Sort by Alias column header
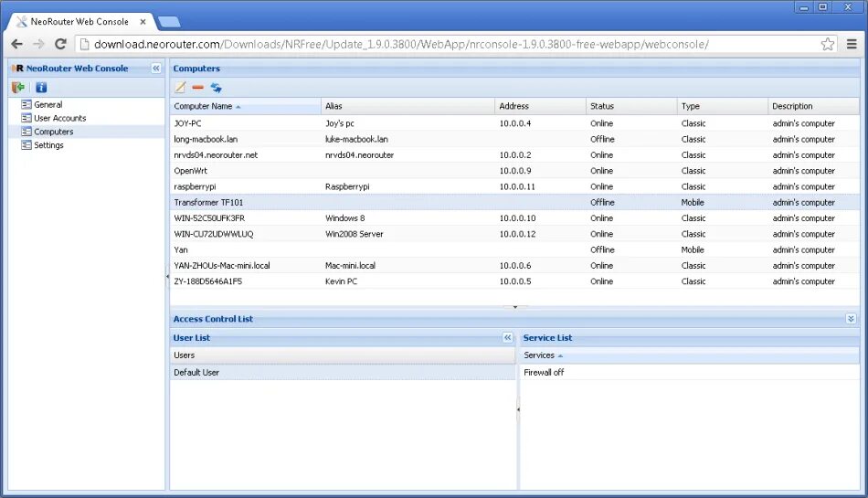Screen dimensions: 868x498 [x=408, y=106]
